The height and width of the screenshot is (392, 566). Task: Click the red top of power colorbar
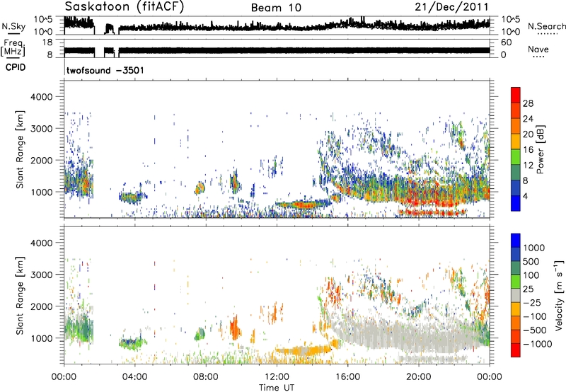[x=516, y=95]
